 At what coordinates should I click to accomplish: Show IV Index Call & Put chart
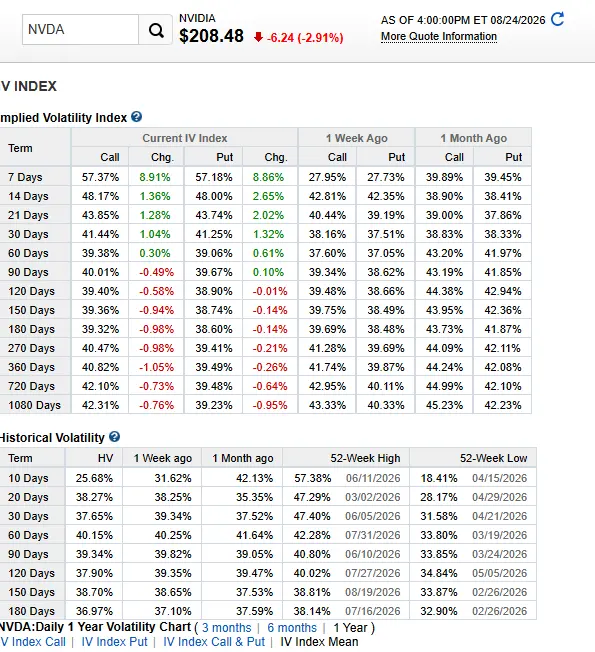214,642
